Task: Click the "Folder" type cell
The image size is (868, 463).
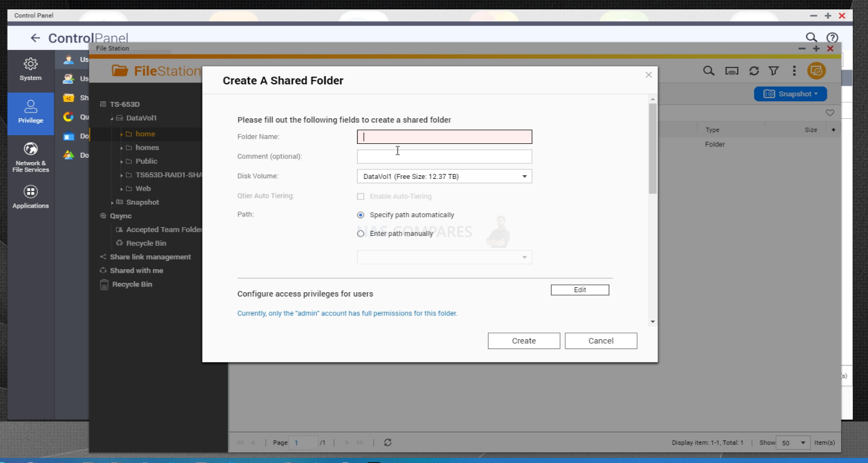Action: [x=715, y=145]
